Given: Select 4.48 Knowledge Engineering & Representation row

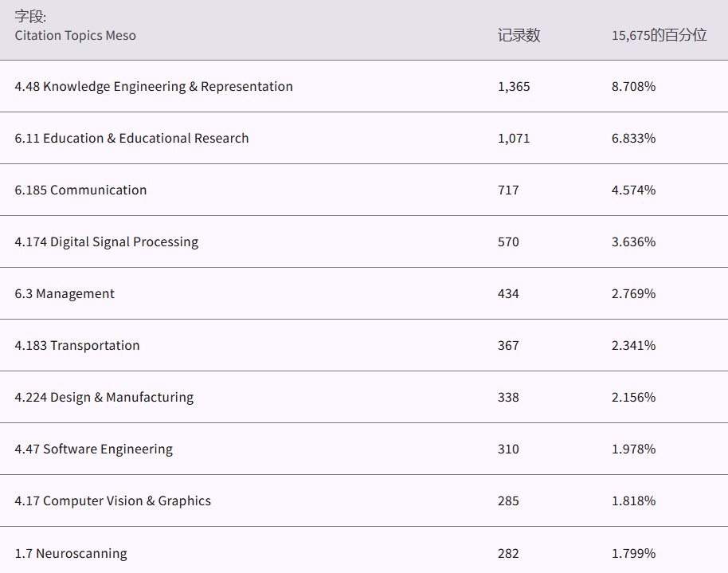Looking at the screenshot, I should pos(154,86).
